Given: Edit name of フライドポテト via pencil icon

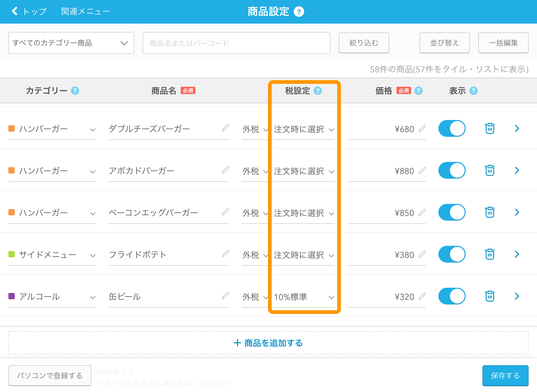Looking at the screenshot, I should click(225, 254).
